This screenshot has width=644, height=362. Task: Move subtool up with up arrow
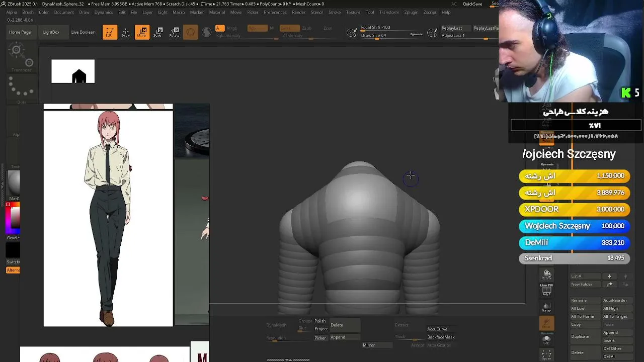(x=609, y=276)
